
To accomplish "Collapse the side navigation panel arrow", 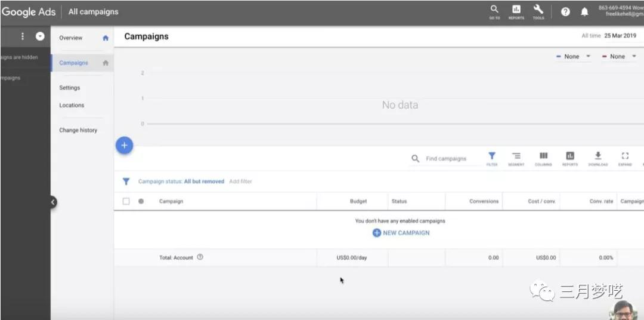I will coord(52,202).
